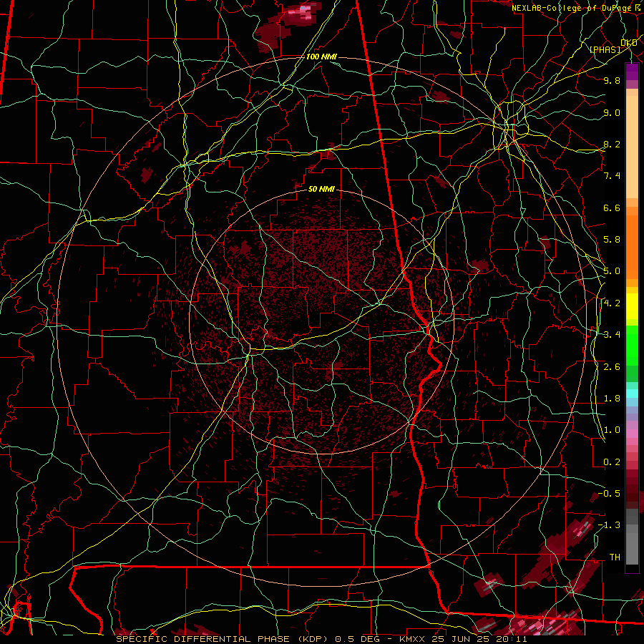Image resolution: width=644 pixels, height=644 pixels.
Task: Click the 1.8 color scale value
Action: (612, 399)
